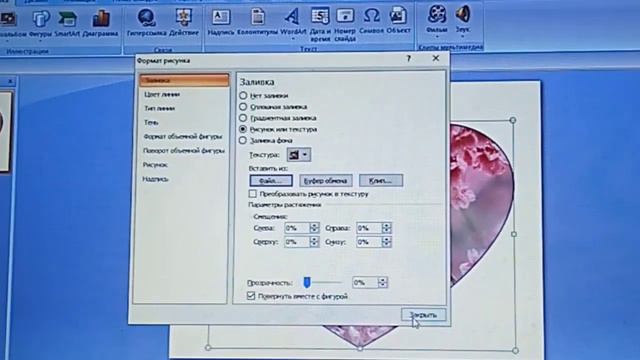This screenshot has height=360, width=640.
Task: Click the Снизу offset input field
Action: pyautogui.click(x=369, y=242)
